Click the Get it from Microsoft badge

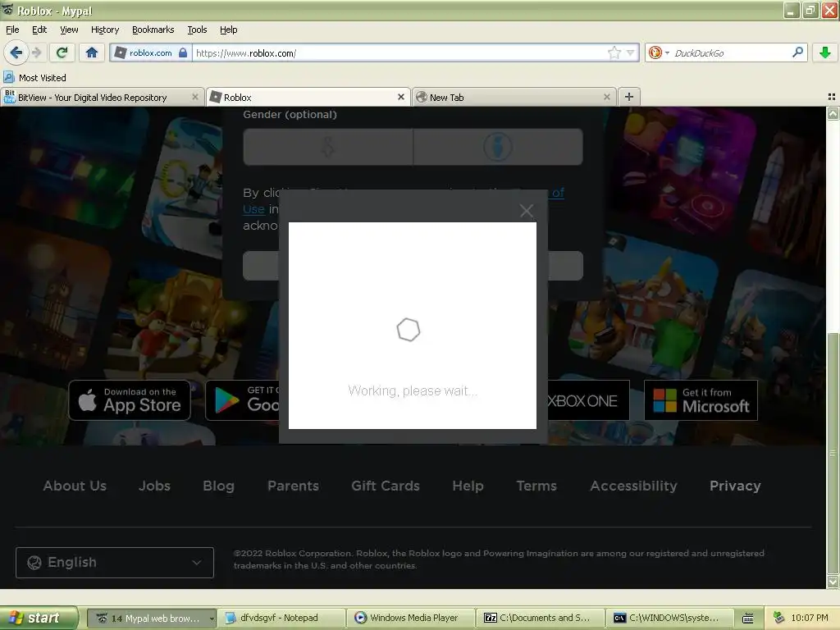point(701,400)
